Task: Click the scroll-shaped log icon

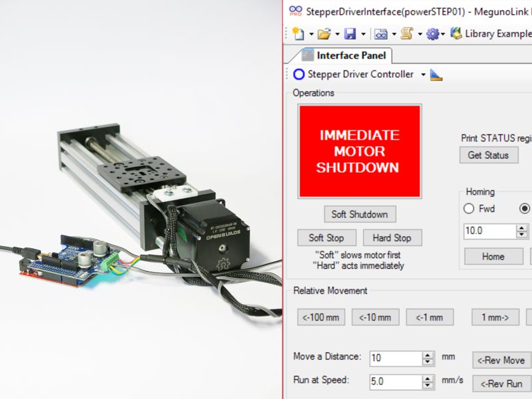Action: coord(407,34)
